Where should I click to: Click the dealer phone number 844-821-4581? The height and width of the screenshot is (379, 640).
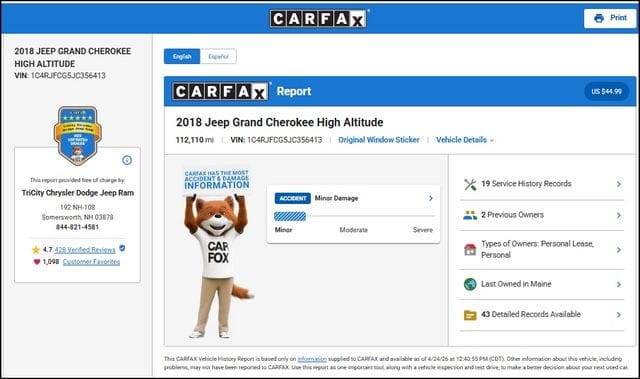[x=78, y=227]
